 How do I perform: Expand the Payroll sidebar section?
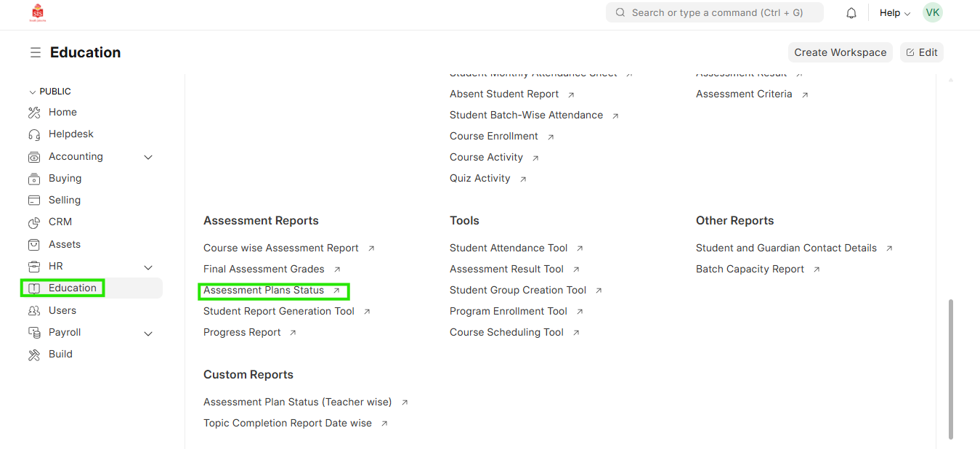click(x=148, y=333)
